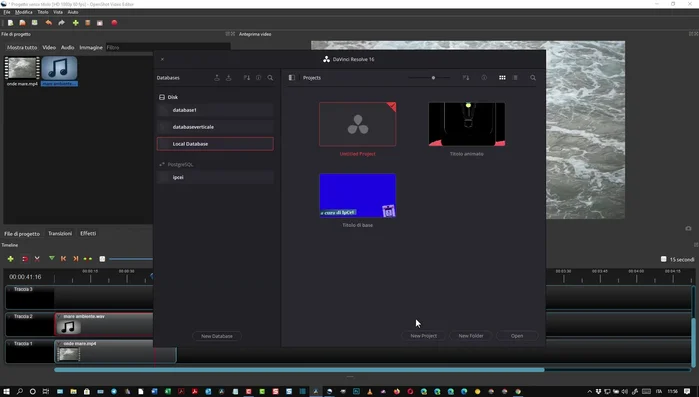
Task: Open the Titolo menu
Action: (x=43, y=12)
